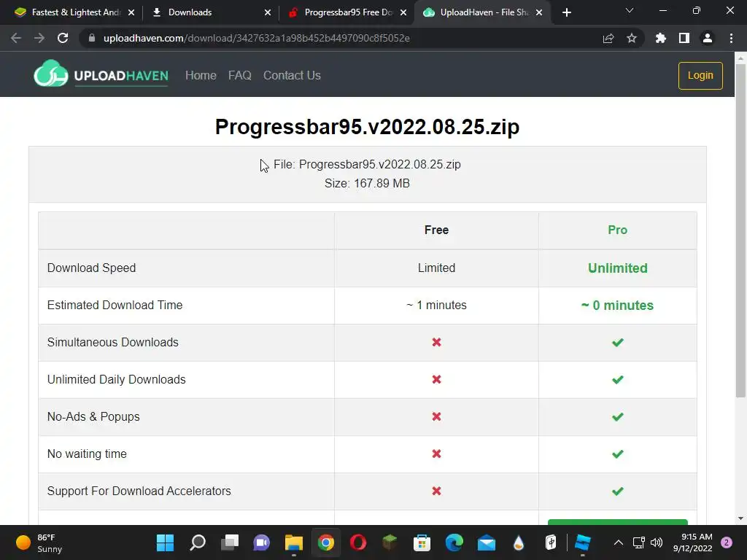
Task: Open the Home nav link
Action: (x=201, y=75)
